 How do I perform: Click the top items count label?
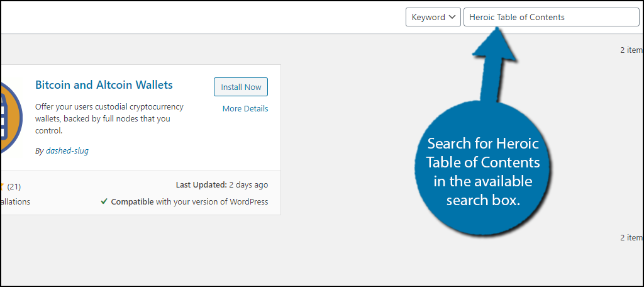coord(631,50)
